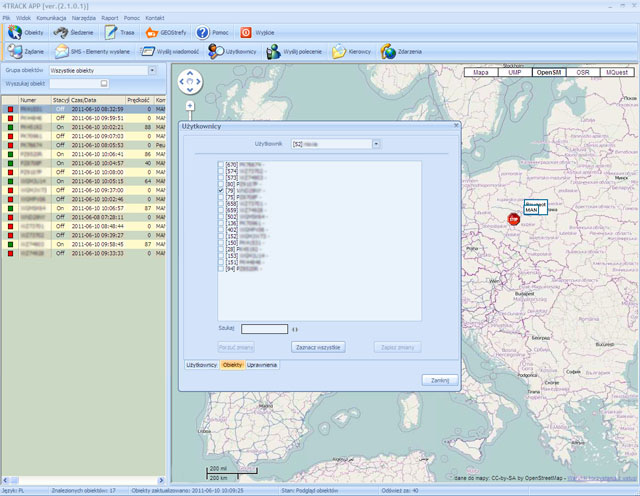Close the Użytkownicy dialog with X
The image size is (640, 496).
tap(456, 125)
